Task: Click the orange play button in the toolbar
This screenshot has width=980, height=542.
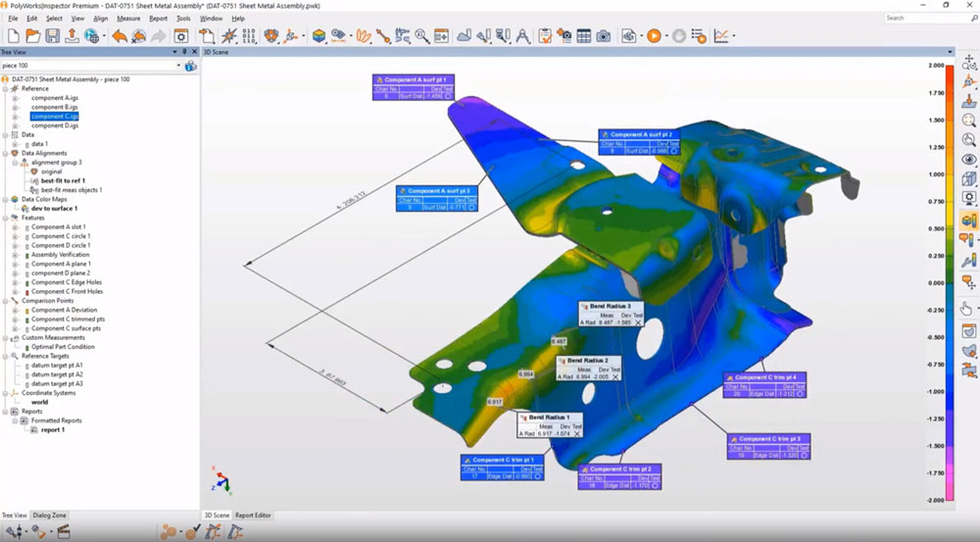Action: pos(655,36)
